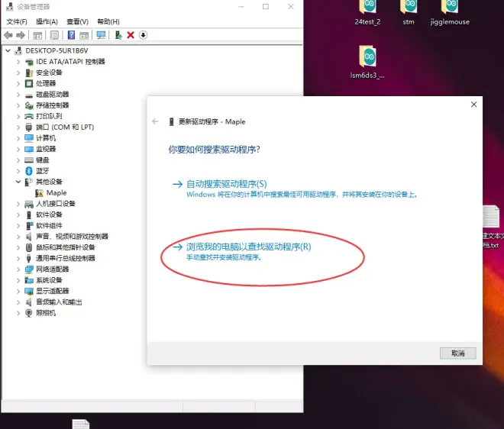Viewport: 504px width, 429px height.
Task: Open the stm desktop icon
Action: click(409, 13)
